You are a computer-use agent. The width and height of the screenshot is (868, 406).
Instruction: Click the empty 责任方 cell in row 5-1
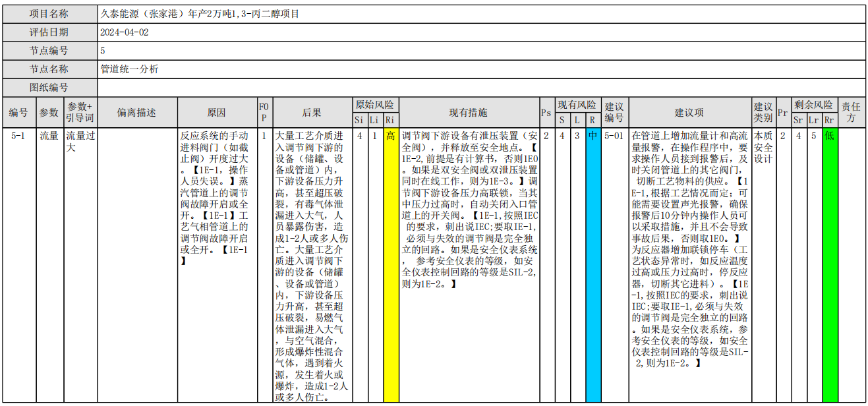[x=852, y=265]
